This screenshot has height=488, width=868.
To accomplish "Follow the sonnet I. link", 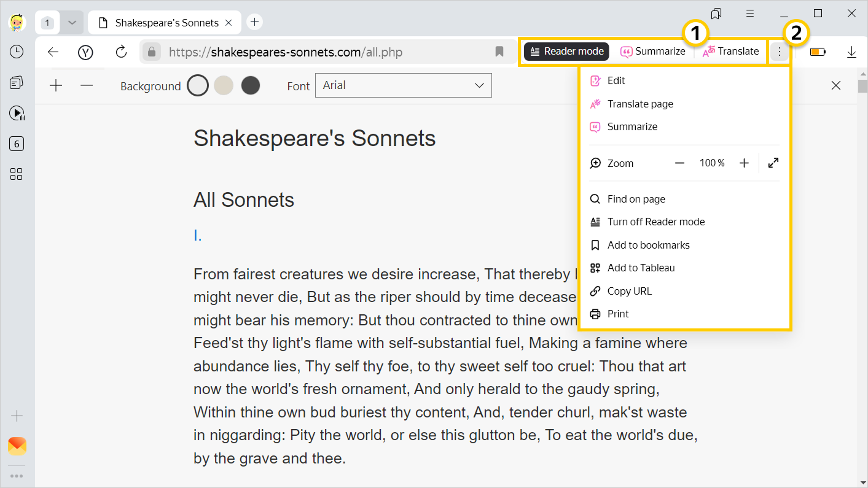I will point(198,236).
